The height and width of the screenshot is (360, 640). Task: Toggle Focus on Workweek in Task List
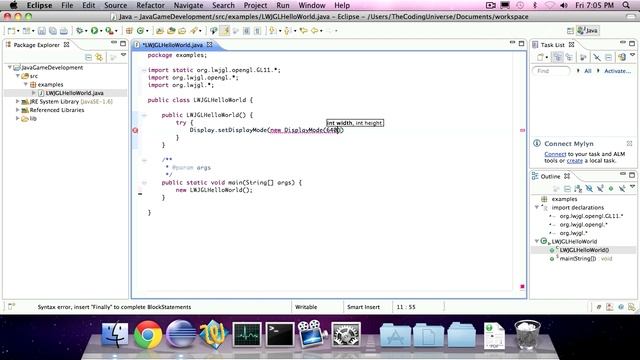coord(583,57)
